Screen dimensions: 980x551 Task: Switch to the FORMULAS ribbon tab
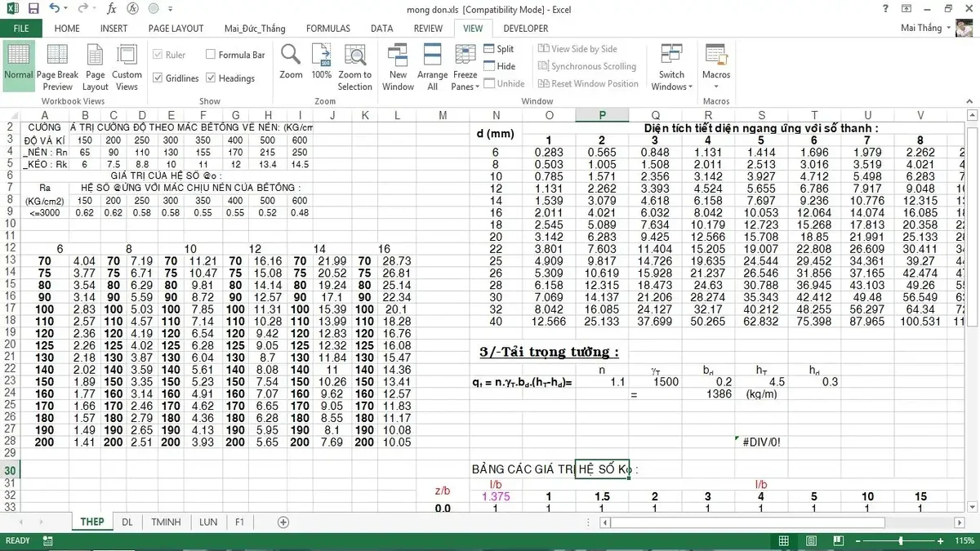coord(328,28)
